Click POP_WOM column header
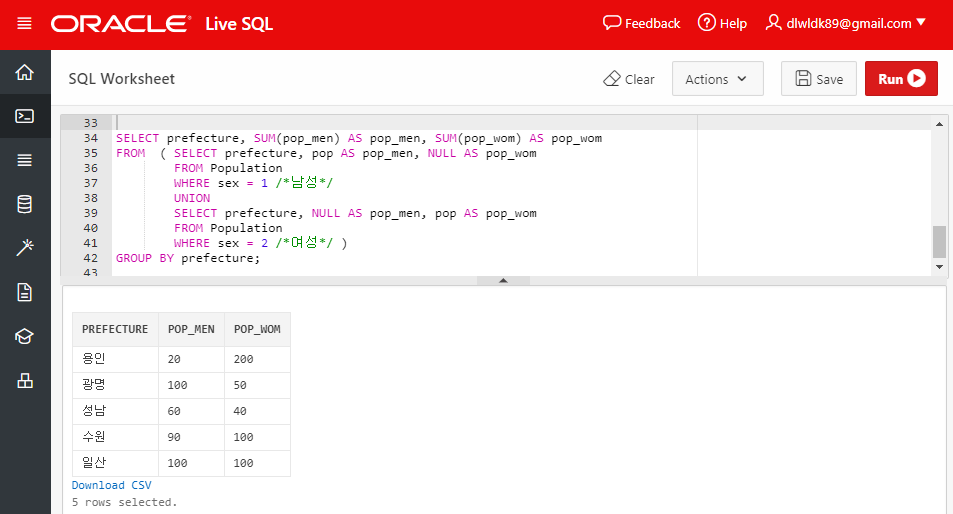Viewport: 953px width, 514px height. click(257, 329)
